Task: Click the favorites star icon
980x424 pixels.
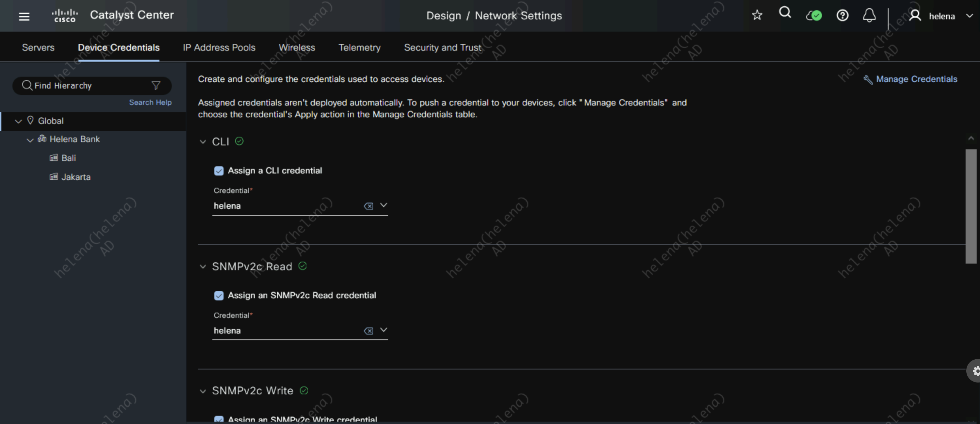Action: click(x=757, y=15)
